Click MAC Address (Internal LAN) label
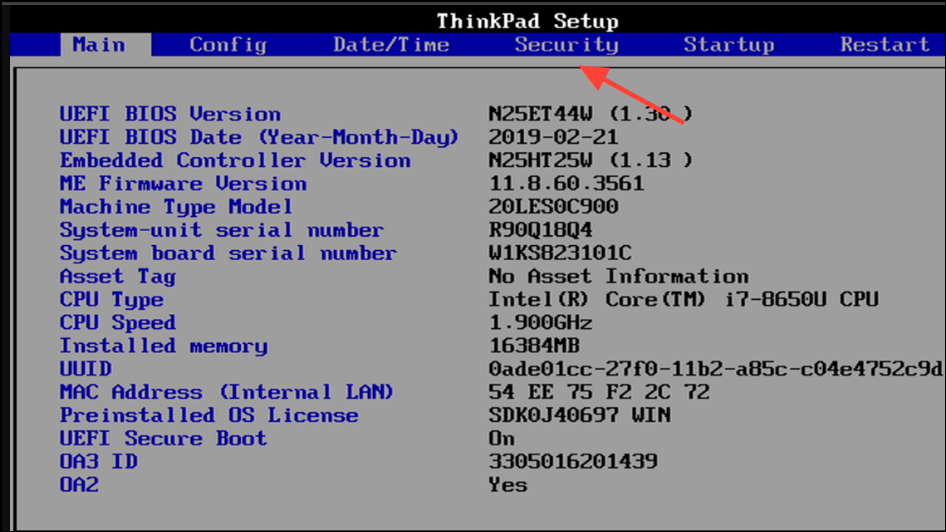This screenshot has height=532, width=946. [227, 392]
